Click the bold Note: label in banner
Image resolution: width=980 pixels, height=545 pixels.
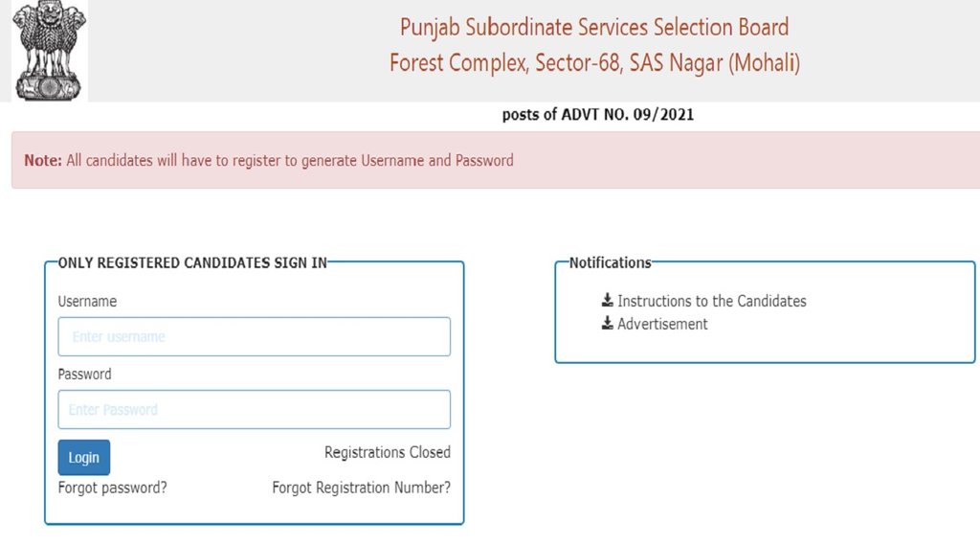(x=43, y=161)
